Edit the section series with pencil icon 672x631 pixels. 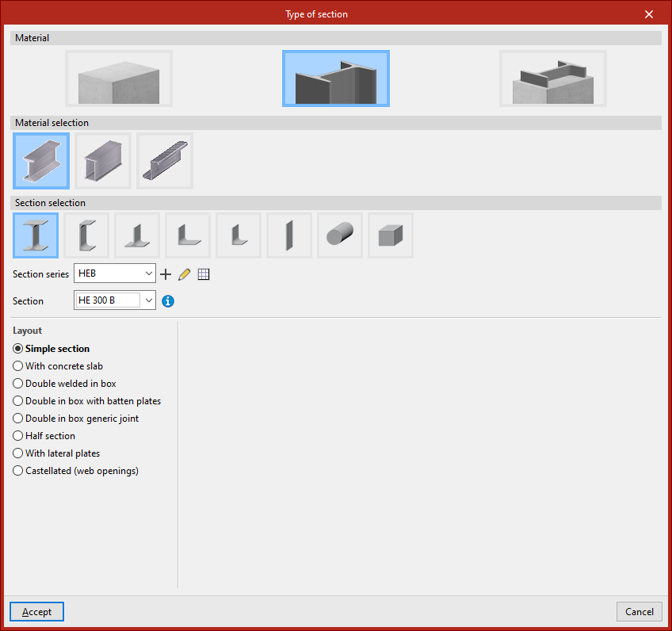(185, 274)
